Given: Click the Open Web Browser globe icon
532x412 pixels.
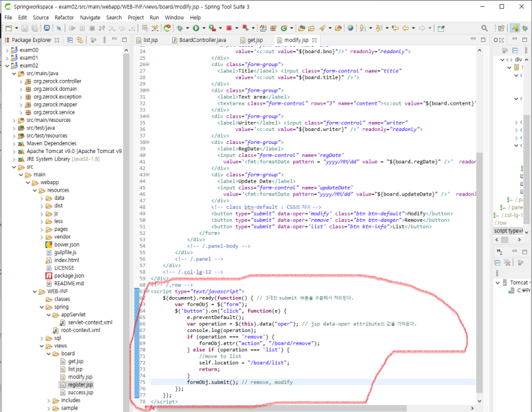Looking at the screenshot, I should pos(350,28).
